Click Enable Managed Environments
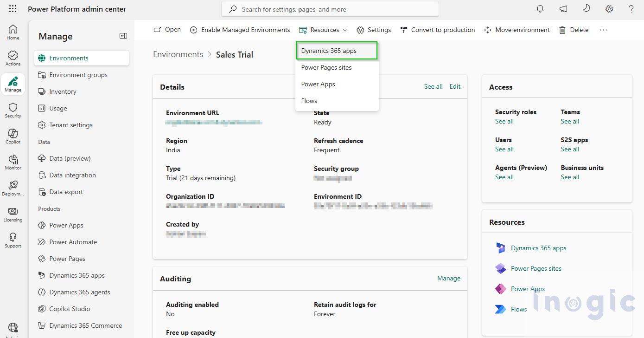The height and width of the screenshot is (338, 644). coord(240,30)
